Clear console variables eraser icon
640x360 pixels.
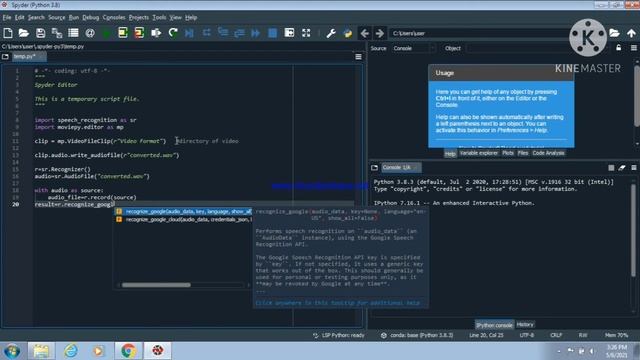pos(622,168)
